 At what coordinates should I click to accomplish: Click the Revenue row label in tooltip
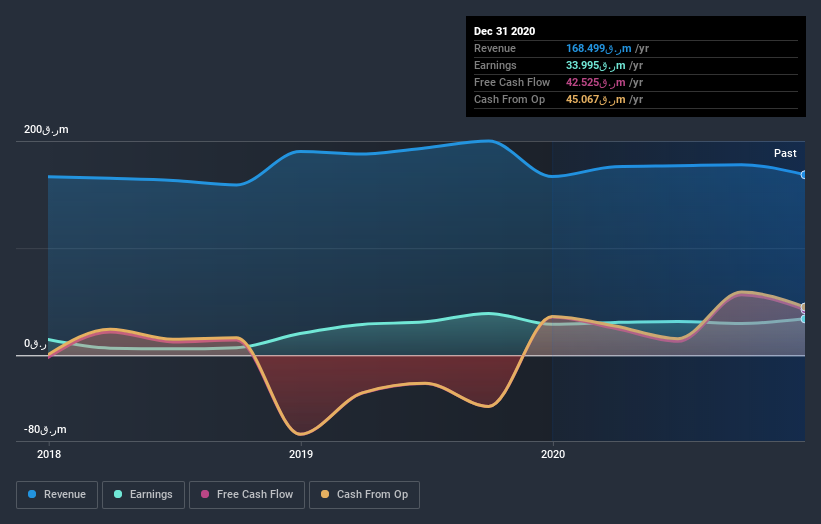pyautogui.click(x=495, y=48)
